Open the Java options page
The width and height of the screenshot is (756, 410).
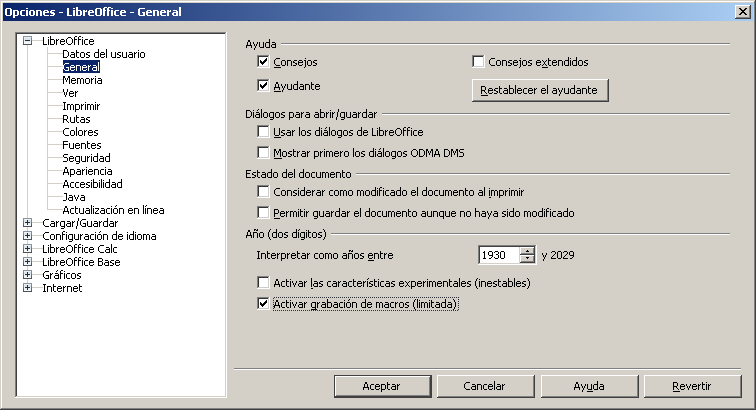click(74, 197)
